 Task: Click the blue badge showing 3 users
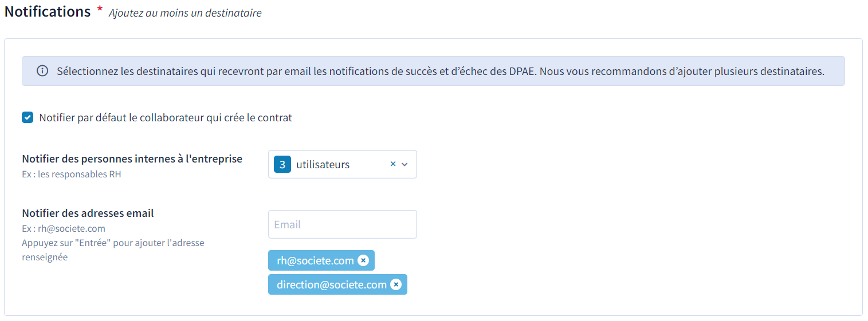pos(282,164)
